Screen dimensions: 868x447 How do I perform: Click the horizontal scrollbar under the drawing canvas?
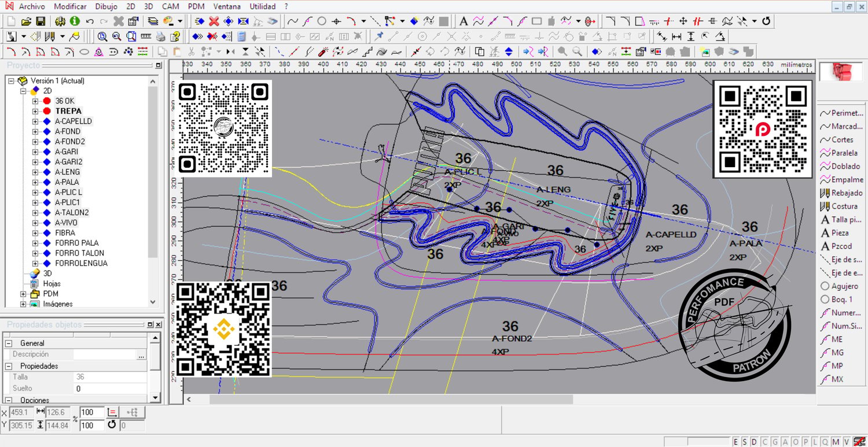(x=391, y=400)
